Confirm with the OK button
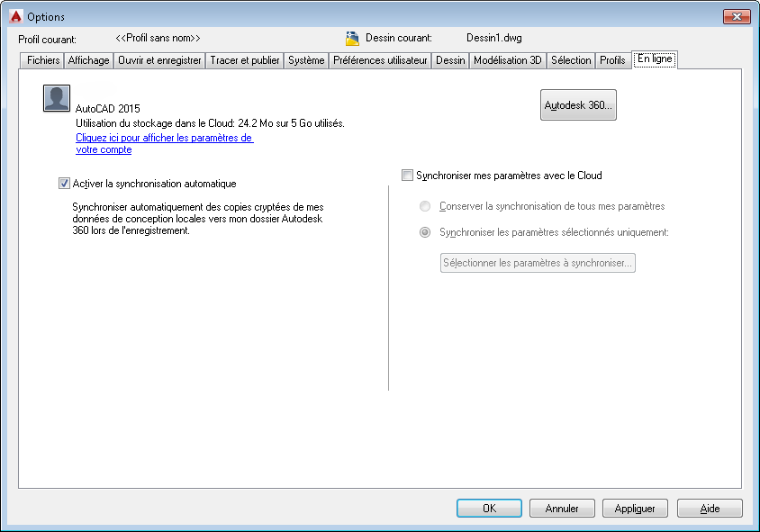Image resolution: width=760 pixels, height=532 pixels. (x=489, y=509)
